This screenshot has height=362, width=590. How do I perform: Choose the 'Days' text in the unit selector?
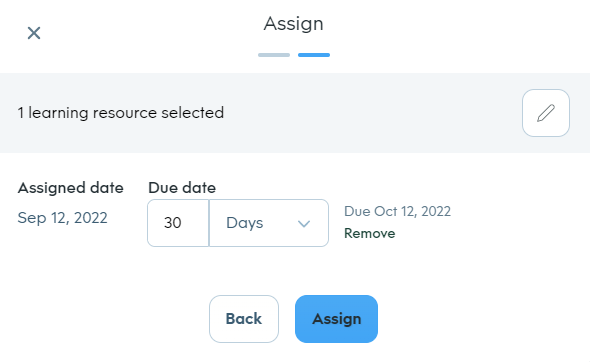click(x=245, y=223)
